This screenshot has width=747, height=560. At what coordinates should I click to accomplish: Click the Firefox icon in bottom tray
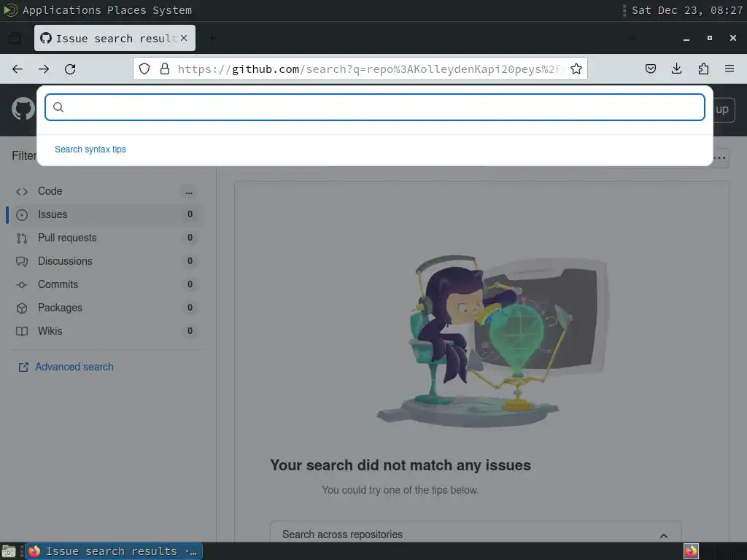(x=691, y=551)
